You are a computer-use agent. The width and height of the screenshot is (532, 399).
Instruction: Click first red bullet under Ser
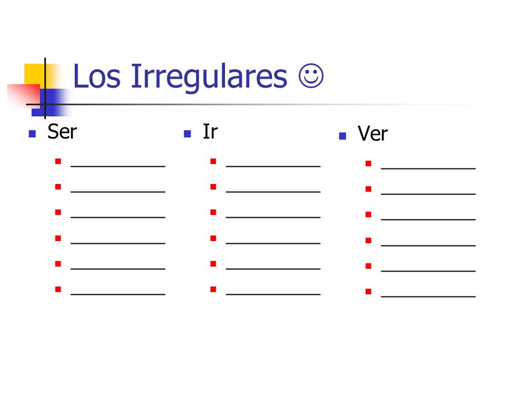coord(58,161)
